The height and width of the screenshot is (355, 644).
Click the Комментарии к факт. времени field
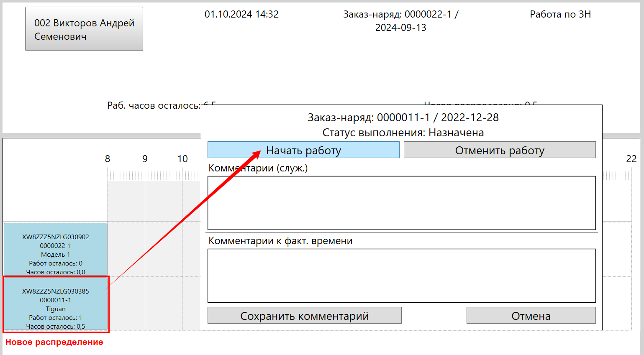tap(401, 276)
